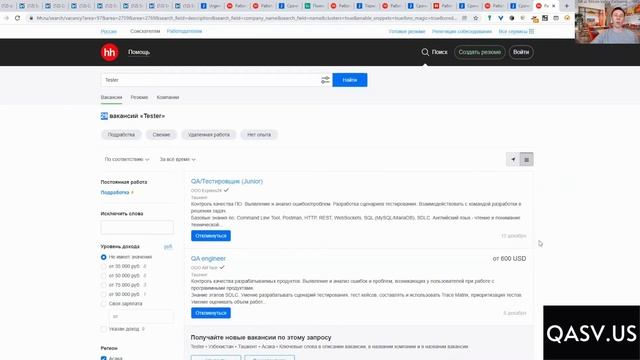Open the Россия region selector
The image size is (640, 360).
[109, 31]
